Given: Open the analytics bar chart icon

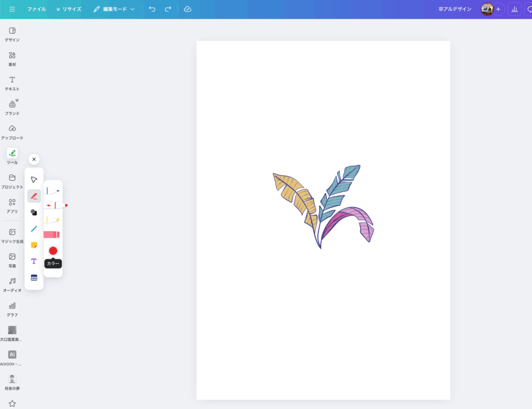Looking at the screenshot, I should coord(514,9).
